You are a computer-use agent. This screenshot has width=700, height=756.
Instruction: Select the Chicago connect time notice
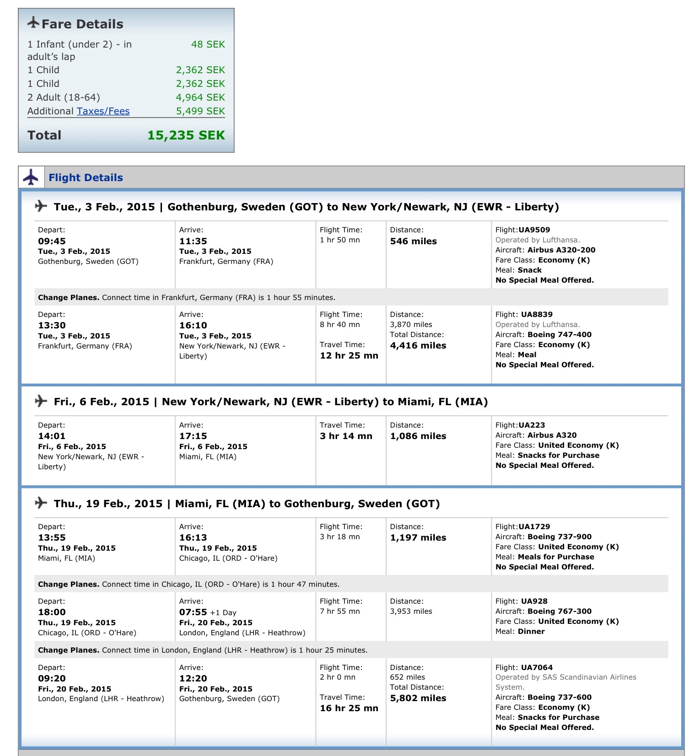(x=351, y=584)
